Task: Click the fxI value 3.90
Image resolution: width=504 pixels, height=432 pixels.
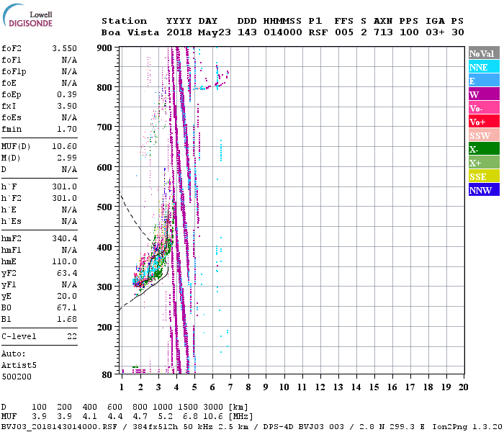Action: 67,106
